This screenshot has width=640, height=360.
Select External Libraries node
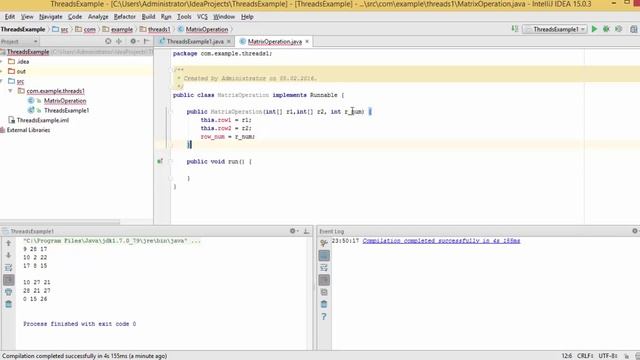coord(28,130)
